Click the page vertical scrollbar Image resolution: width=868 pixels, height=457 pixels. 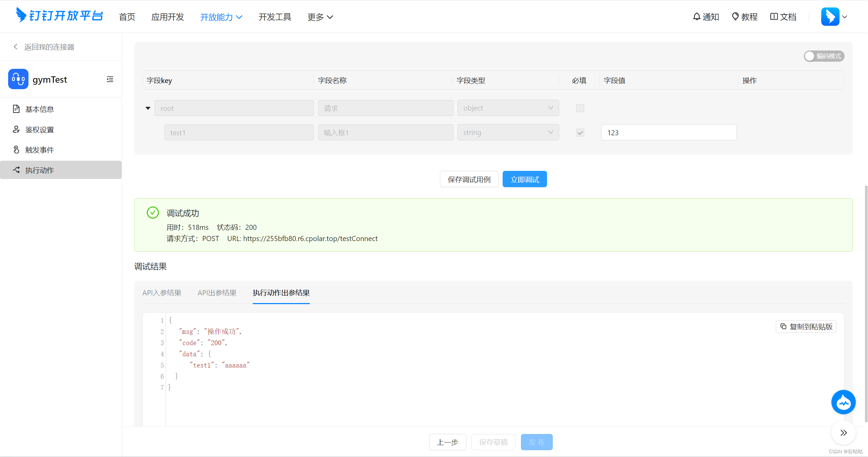(866, 303)
